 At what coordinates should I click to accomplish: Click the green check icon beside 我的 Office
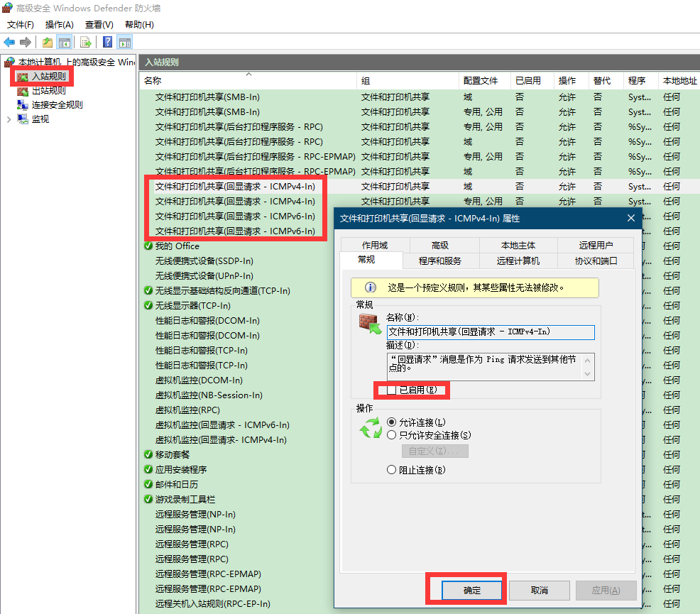pyautogui.click(x=148, y=246)
